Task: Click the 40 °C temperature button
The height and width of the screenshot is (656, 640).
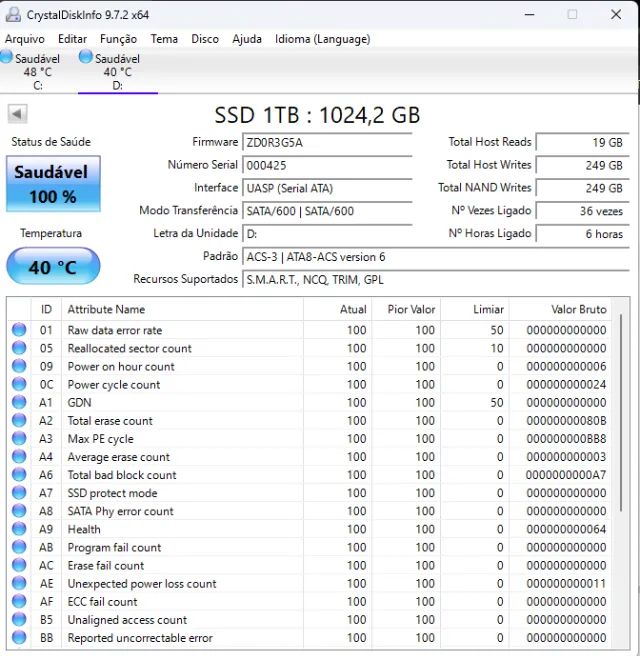Action: [53, 266]
